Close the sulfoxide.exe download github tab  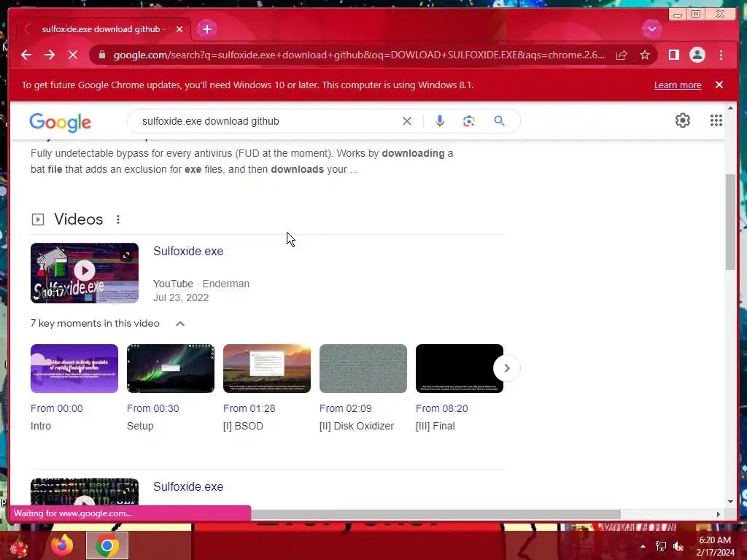point(179,29)
